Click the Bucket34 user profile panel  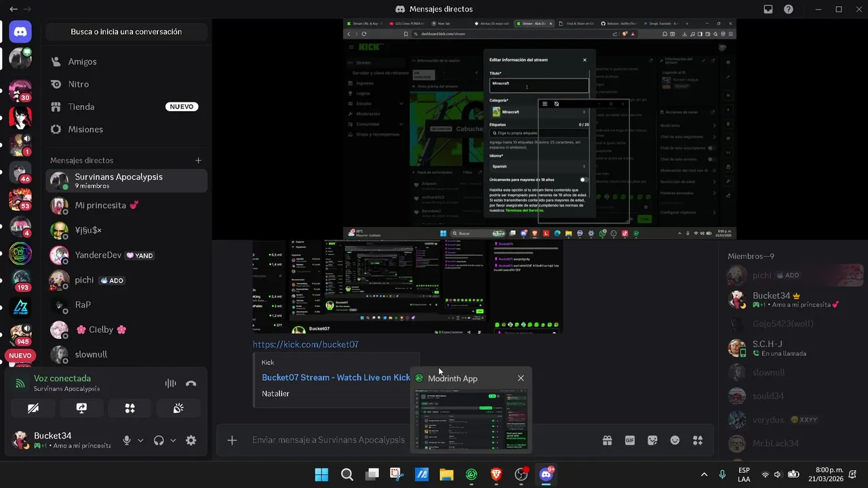[62, 440]
